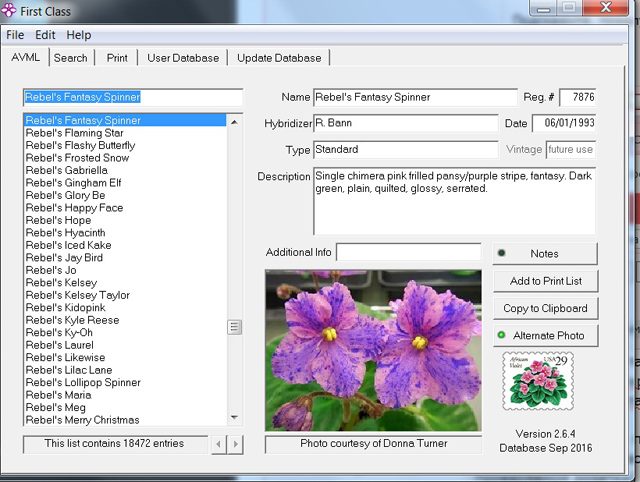
Task: Select Rebel's Kelsey entry
Action: point(125,282)
